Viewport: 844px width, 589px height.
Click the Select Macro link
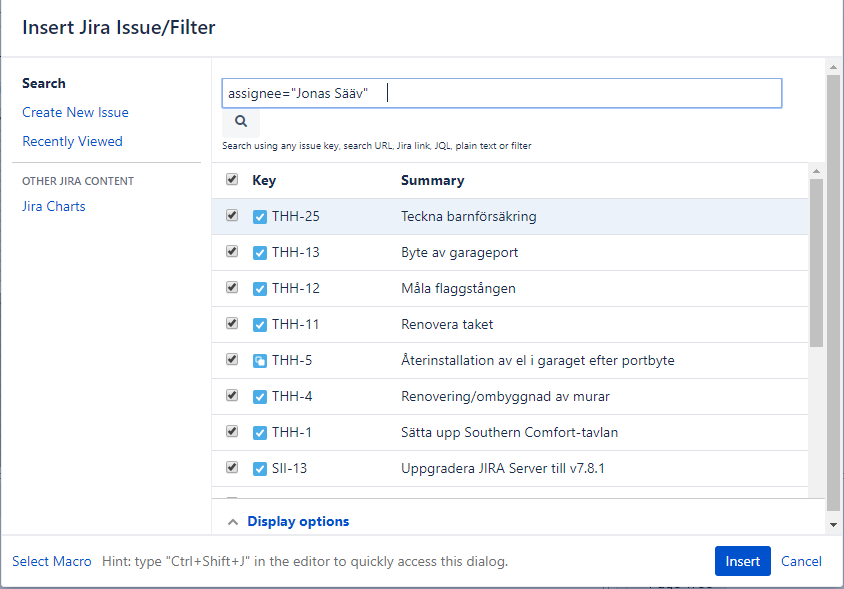click(52, 561)
